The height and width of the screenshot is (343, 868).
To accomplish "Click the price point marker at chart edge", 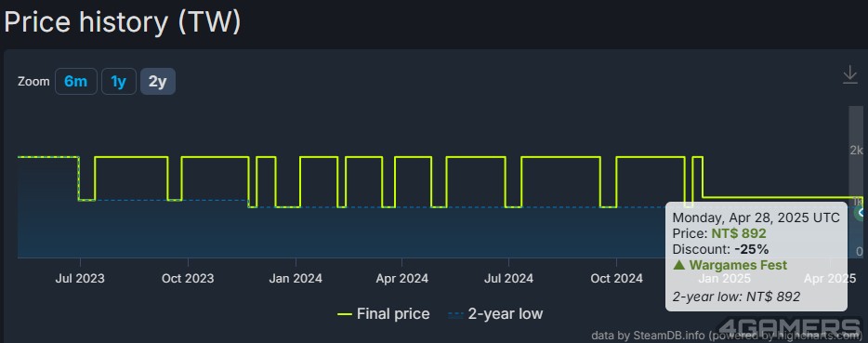I will 861,212.
